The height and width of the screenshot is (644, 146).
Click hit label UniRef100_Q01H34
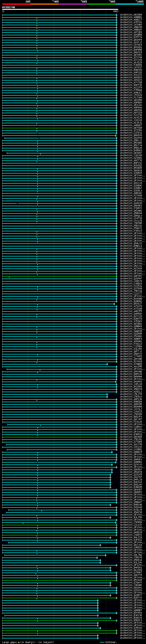click(131, 138)
